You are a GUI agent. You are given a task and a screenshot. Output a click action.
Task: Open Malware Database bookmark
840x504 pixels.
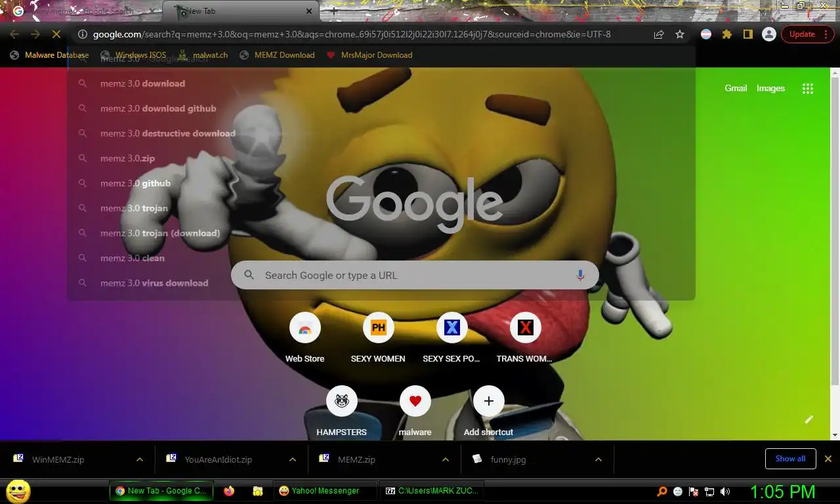tap(49, 55)
